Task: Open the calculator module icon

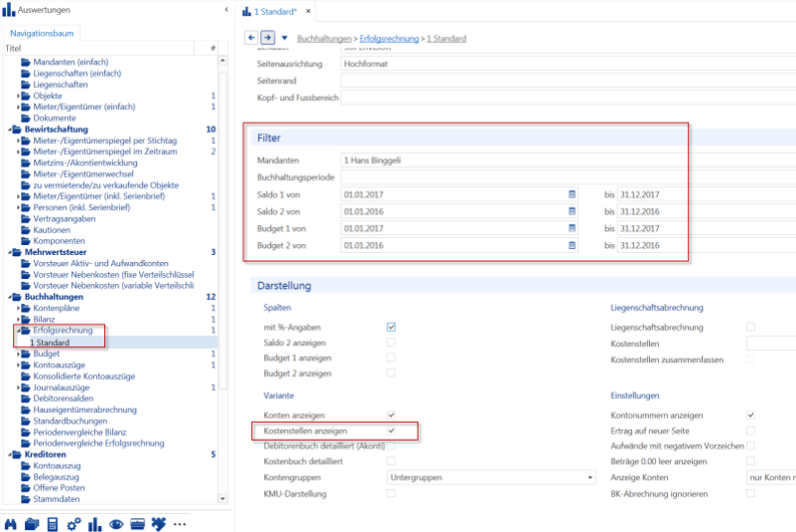Action: click(53, 524)
